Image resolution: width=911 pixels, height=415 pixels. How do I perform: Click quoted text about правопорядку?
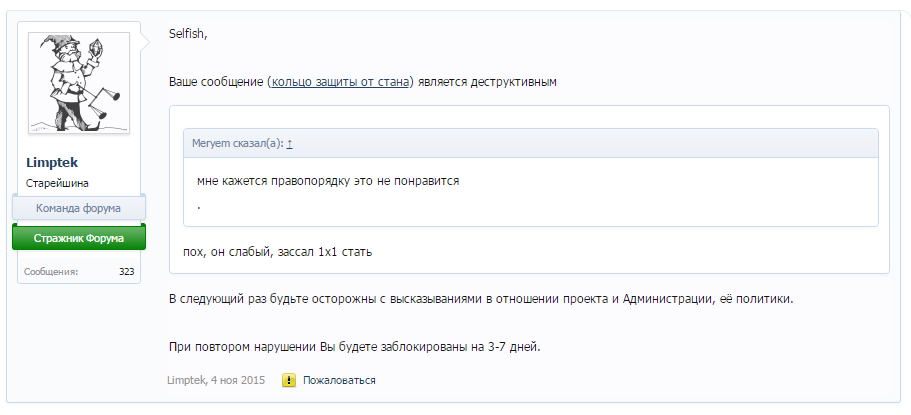[x=328, y=181]
